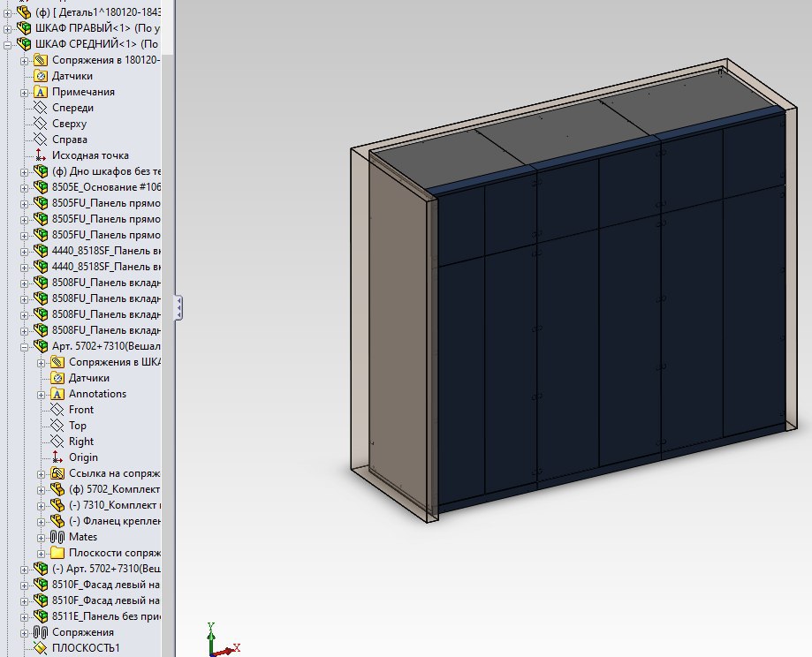Image resolution: width=812 pixels, height=657 pixels.
Task: Click the ШКАФ СРЕДНИЙ<1> assembly icon
Action: (24, 43)
